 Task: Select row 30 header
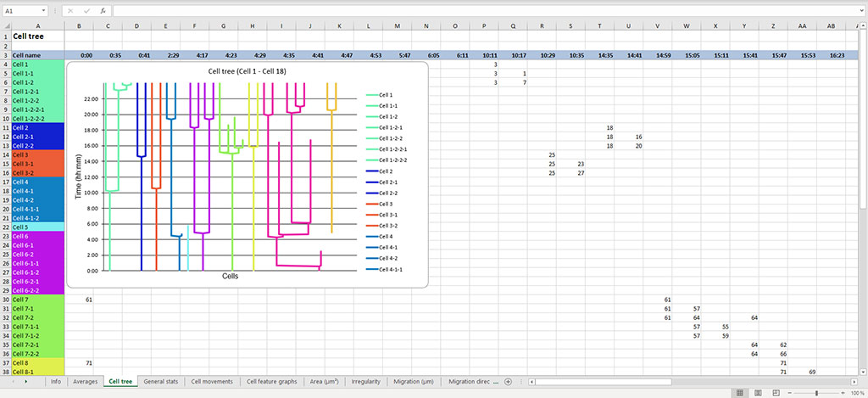5,300
